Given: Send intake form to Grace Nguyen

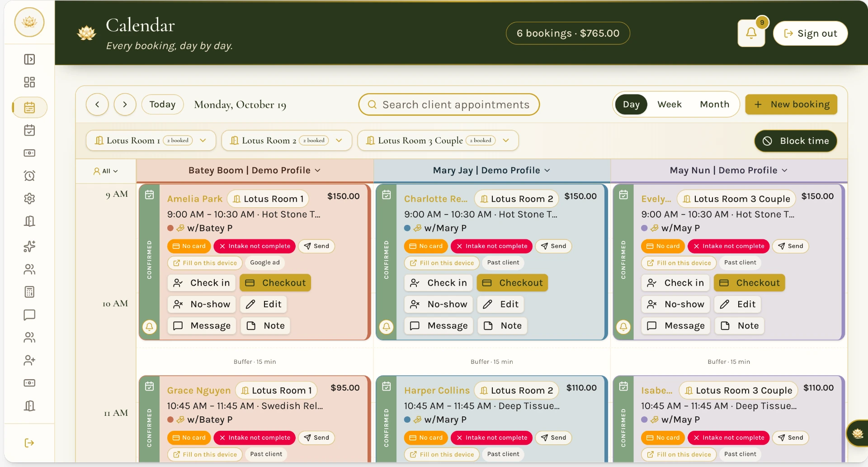Looking at the screenshot, I should pyautogui.click(x=316, y=438).
